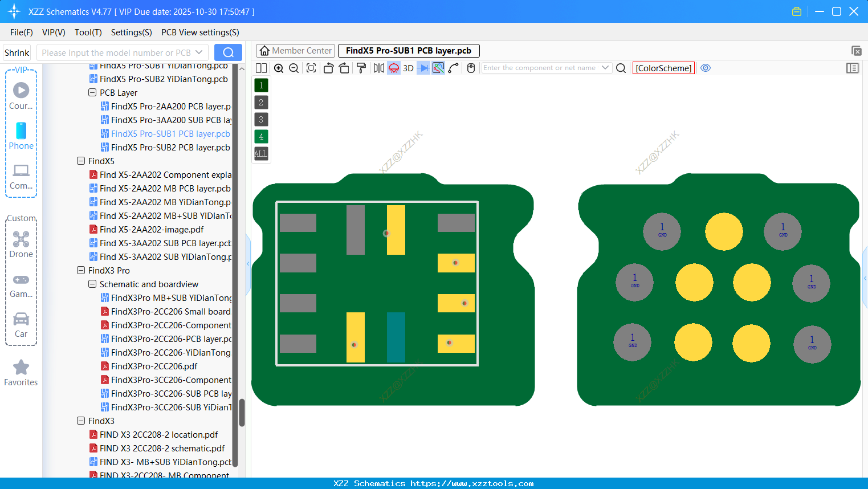Click the mouse settings icon

coord(471,68)
